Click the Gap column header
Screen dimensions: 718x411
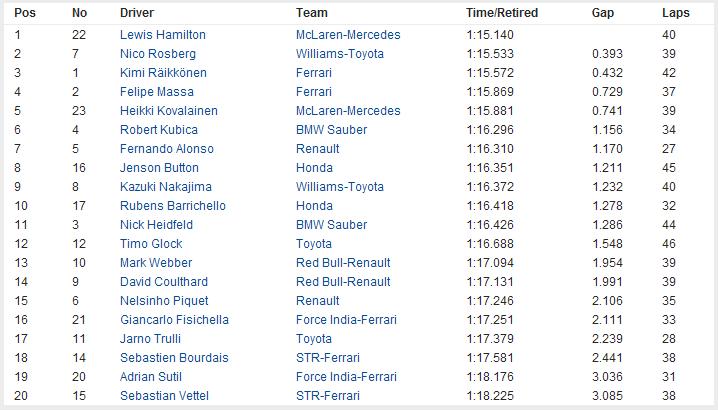coord(602,13)
